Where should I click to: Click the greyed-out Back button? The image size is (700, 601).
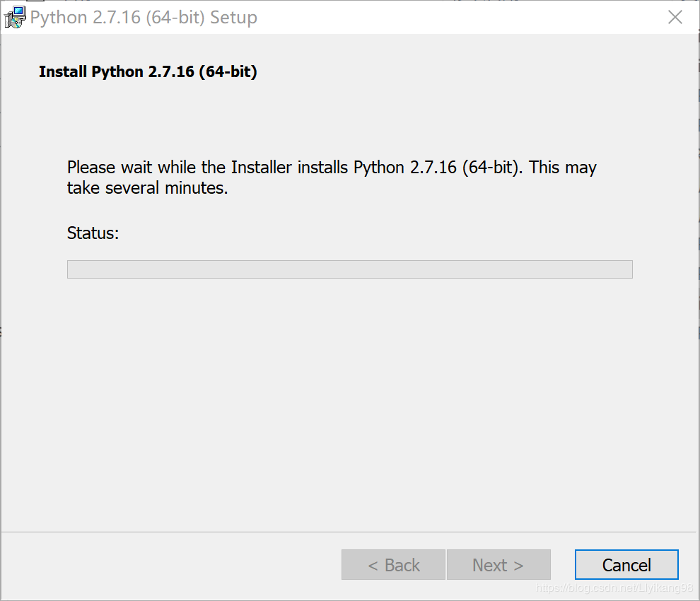[x=393, y=565]
